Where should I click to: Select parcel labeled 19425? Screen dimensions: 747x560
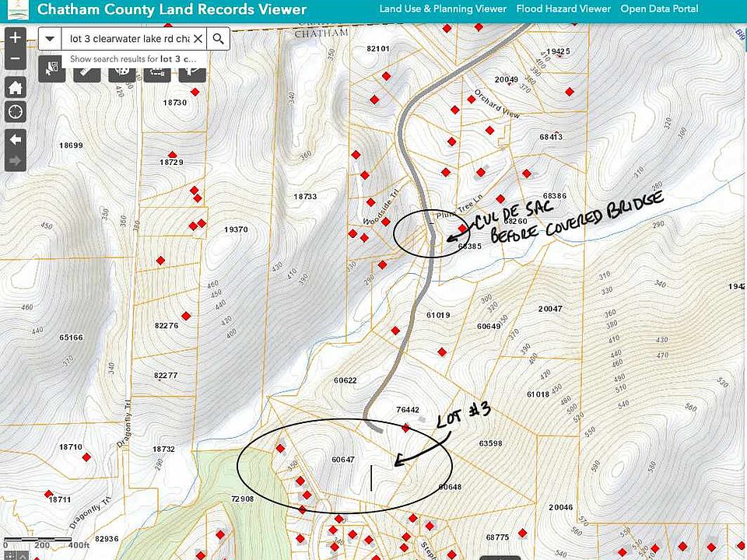coord(559,51)
